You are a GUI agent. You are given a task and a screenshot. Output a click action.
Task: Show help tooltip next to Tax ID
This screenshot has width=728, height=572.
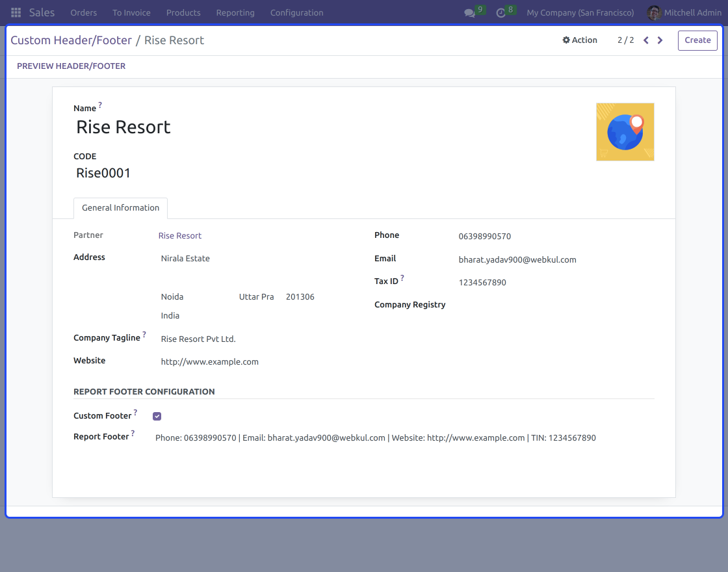pyautogui.click(x=402, y=278)
